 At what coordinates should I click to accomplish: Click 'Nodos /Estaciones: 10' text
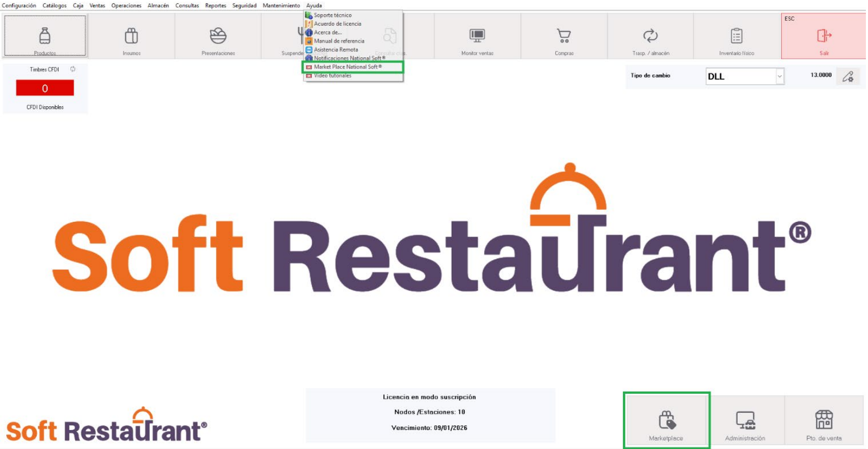[430, 412]
